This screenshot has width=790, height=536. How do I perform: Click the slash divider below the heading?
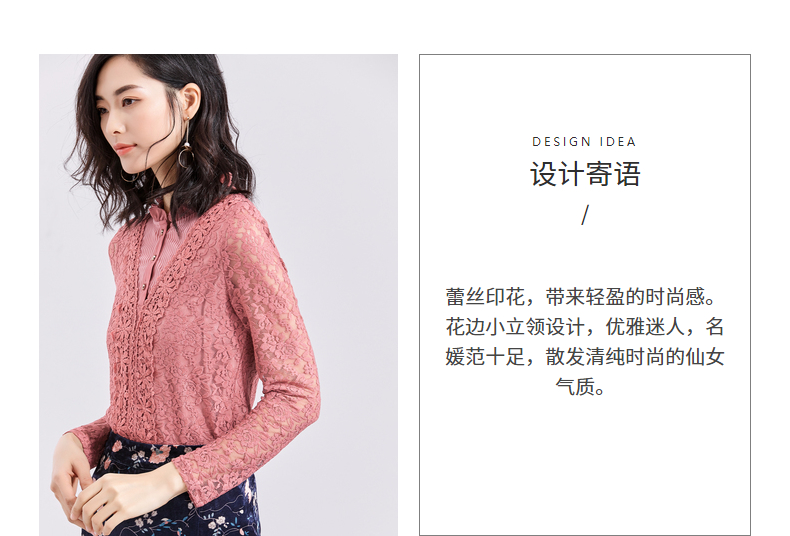coord(584,215)
